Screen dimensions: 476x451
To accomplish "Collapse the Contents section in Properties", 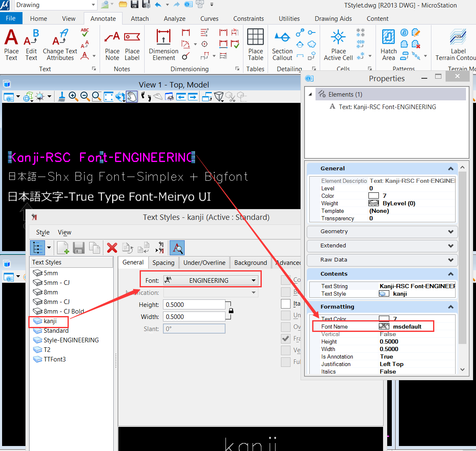I will point(451,274).
